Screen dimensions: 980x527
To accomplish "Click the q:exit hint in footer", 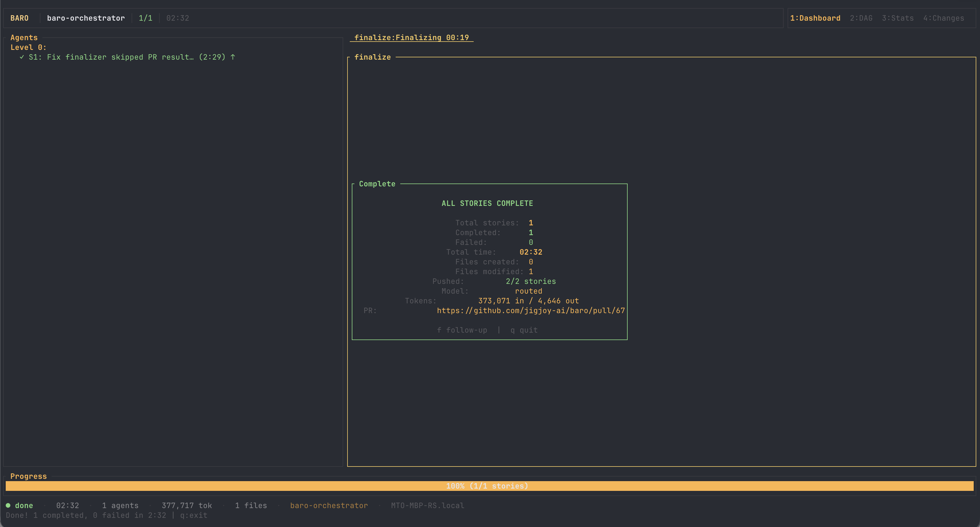I will (194, 515).
